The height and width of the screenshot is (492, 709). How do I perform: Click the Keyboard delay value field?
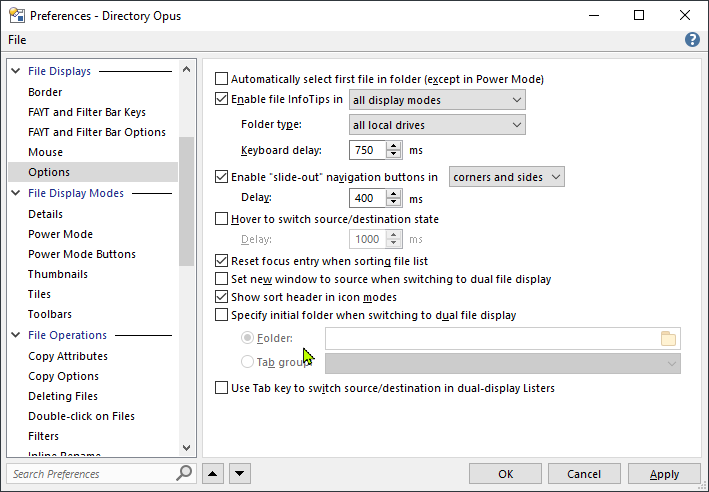point(368,150)
